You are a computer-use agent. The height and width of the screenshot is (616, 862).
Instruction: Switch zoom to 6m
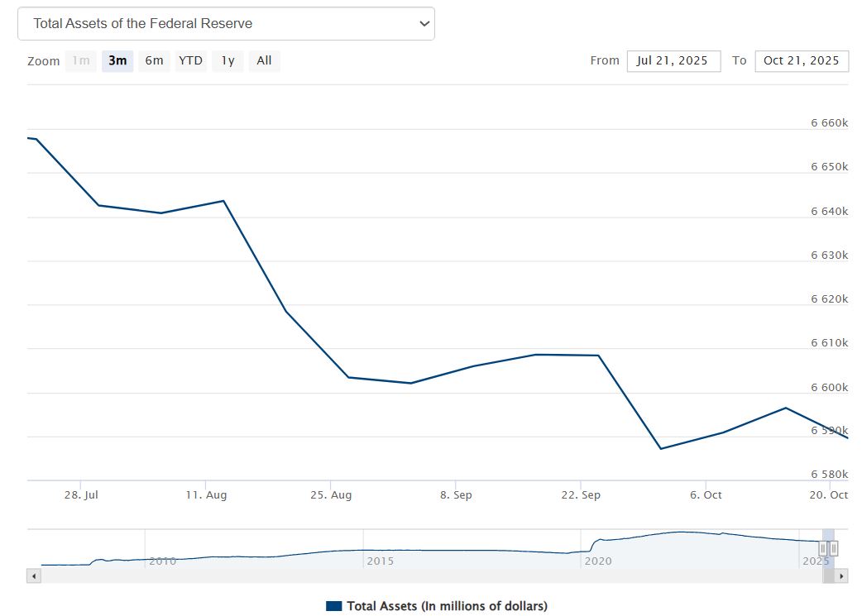(x=154, y=60)
